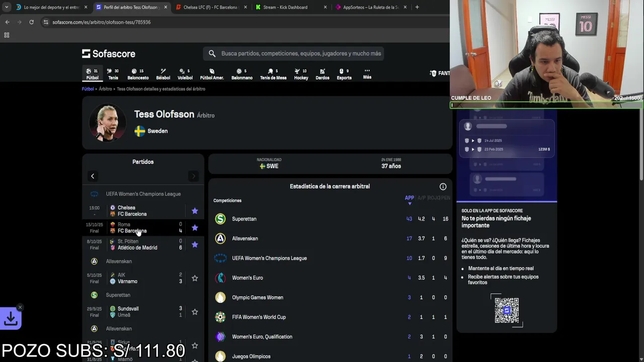Open Olympic Games Women row
Viewport: 644px width, 362px height.
pyautogui.click(x=330, y=297)
